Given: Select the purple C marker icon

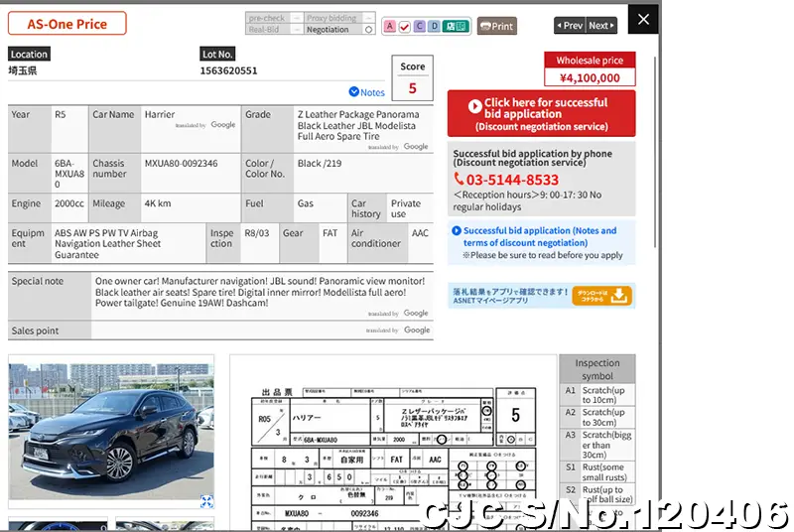Looking at the screenshot, I should tap(419, 26).
